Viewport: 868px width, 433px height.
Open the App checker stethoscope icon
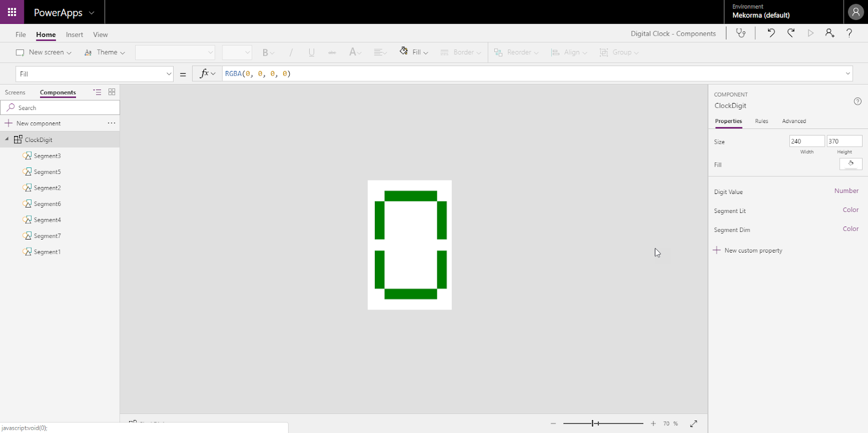click(x=741, y=33)
